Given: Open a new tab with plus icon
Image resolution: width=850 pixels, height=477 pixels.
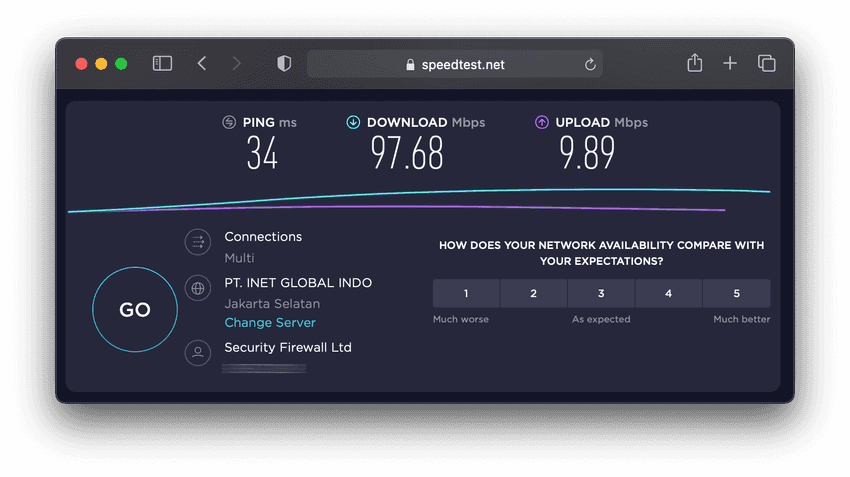Looking at the screenshot, I should click(x=730, y=64).
